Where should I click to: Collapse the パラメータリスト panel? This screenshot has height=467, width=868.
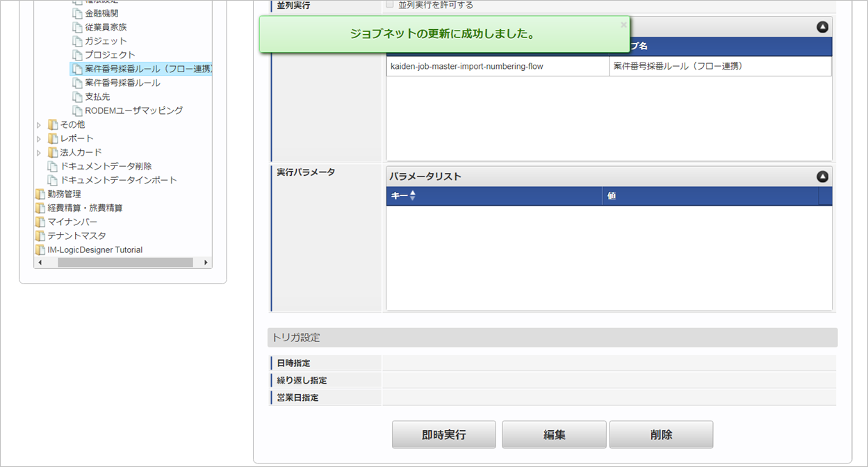tap(822, 177)
